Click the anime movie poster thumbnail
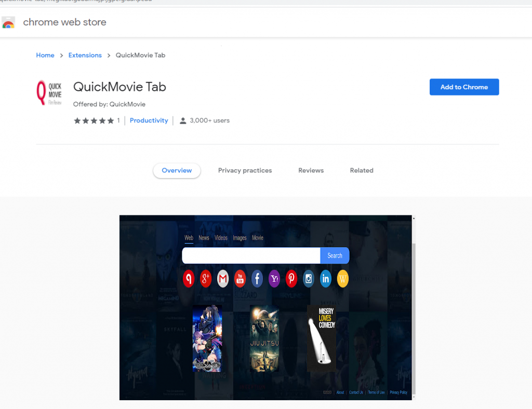 (x=207, y=338)
